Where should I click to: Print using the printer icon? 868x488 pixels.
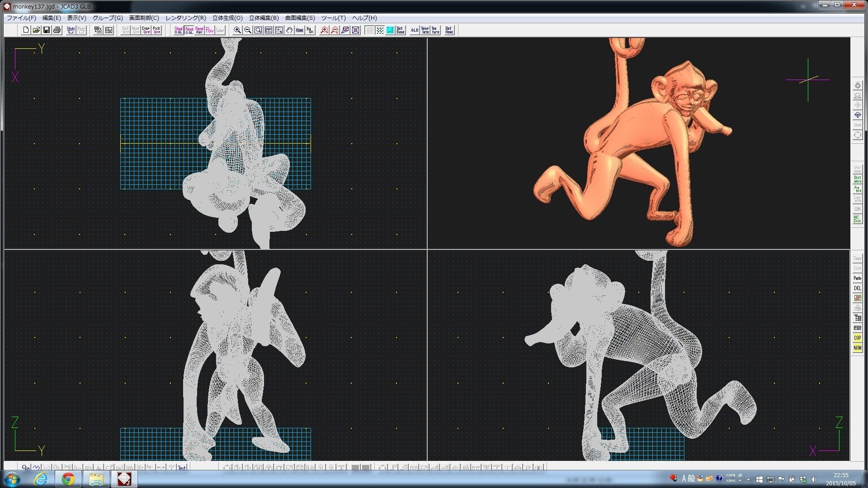click(57, 30)
